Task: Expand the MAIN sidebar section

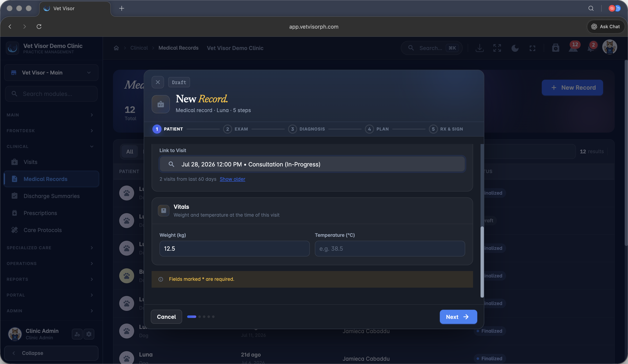Action: [50, 115]
